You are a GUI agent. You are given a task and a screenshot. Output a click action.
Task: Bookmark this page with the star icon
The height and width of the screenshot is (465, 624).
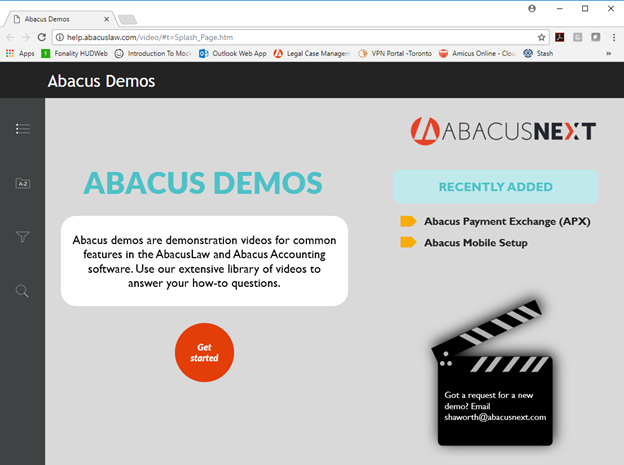click(541, 37)
